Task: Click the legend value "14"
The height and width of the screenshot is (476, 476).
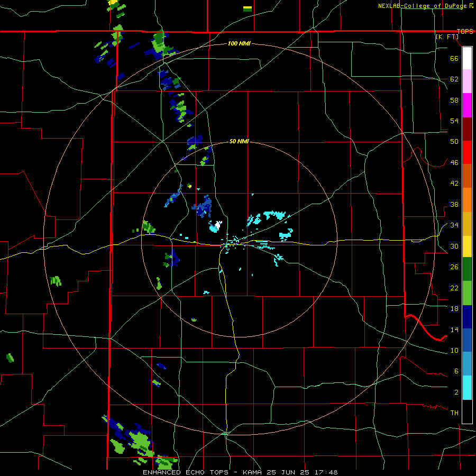Action: pos(454,329)
